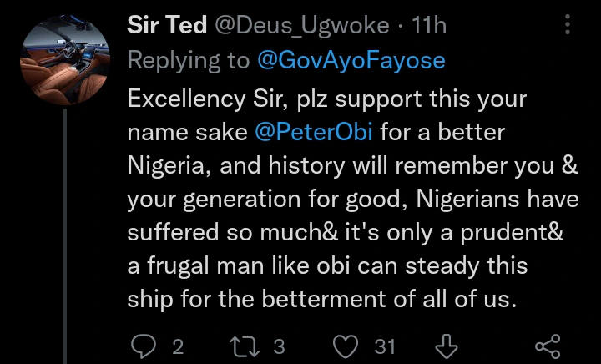The height and width of the screenshot is (364, 601).
Task: Click the retweet count of 3
Action: tap(279, 346)
